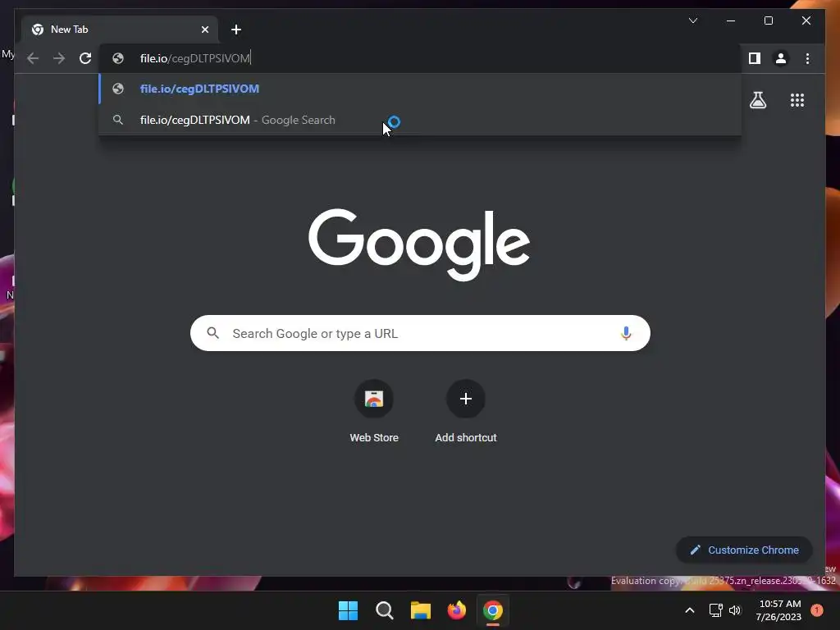Screen dimensions: 840x630
Task: Open Windows taskbar search
Action: 384,610
